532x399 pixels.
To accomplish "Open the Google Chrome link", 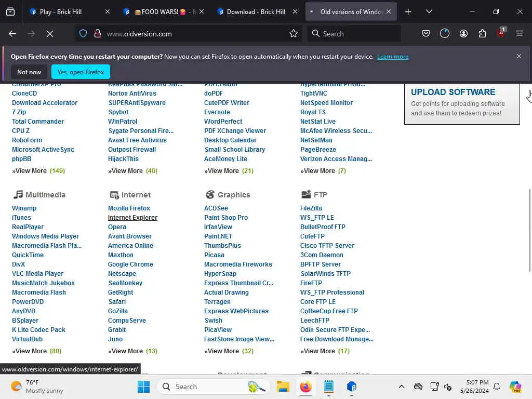I will [130, 264].
